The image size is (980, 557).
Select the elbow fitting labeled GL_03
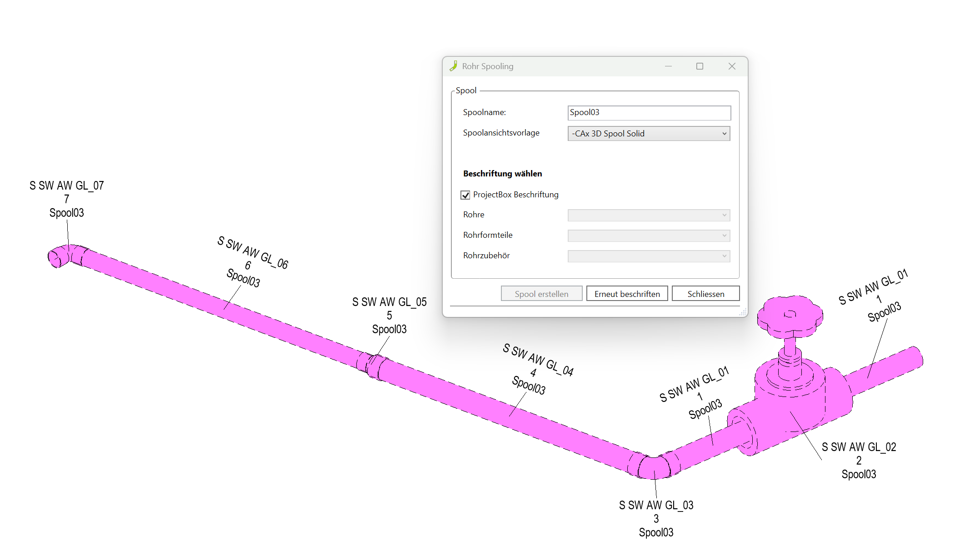tap(653, 467)
